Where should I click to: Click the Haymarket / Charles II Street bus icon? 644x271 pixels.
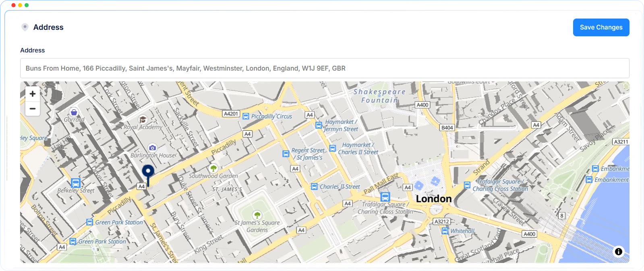(333, 148)
